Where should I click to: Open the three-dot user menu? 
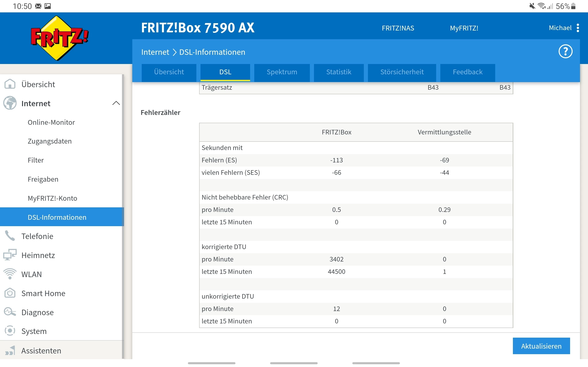[578, 28]
